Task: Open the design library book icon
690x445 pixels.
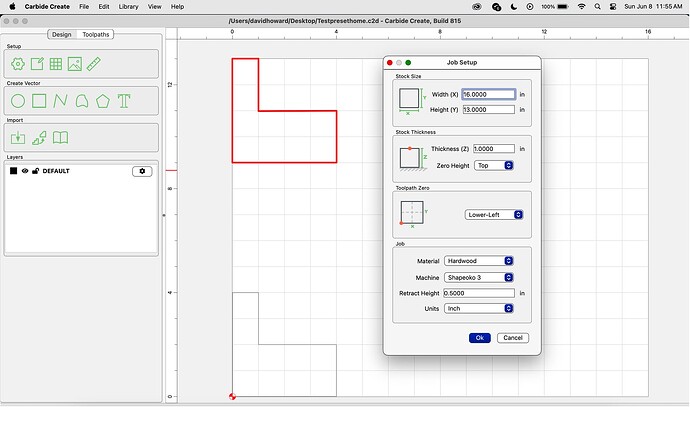Action: (60, 138)
